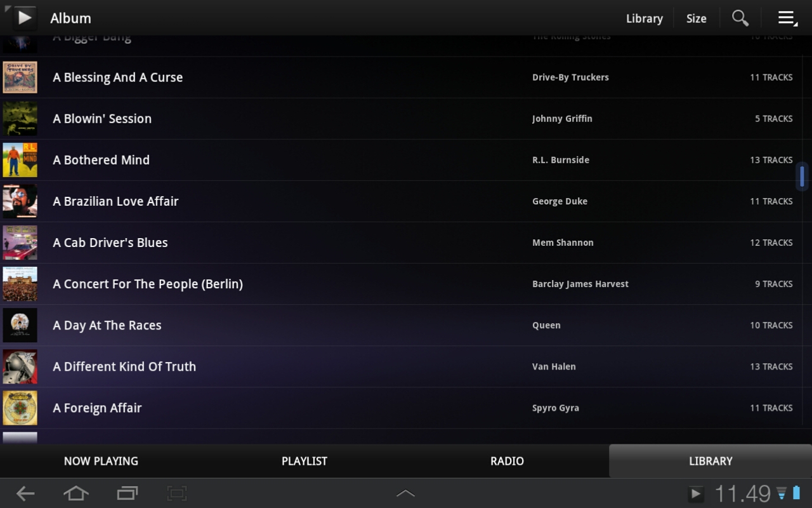Open the Library dropdown in top bar
Screen dimensions: 812x508
(x=644, y=18)
